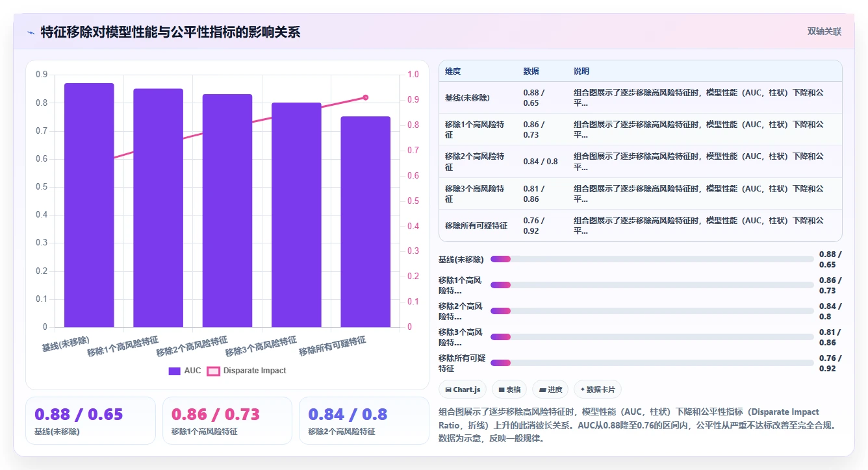The height and width of the screenshot is (470, 868).
Task: Open the 0.88 / 0.65 基线 data card
Action: pyautogui.click(x=90, y=421)
